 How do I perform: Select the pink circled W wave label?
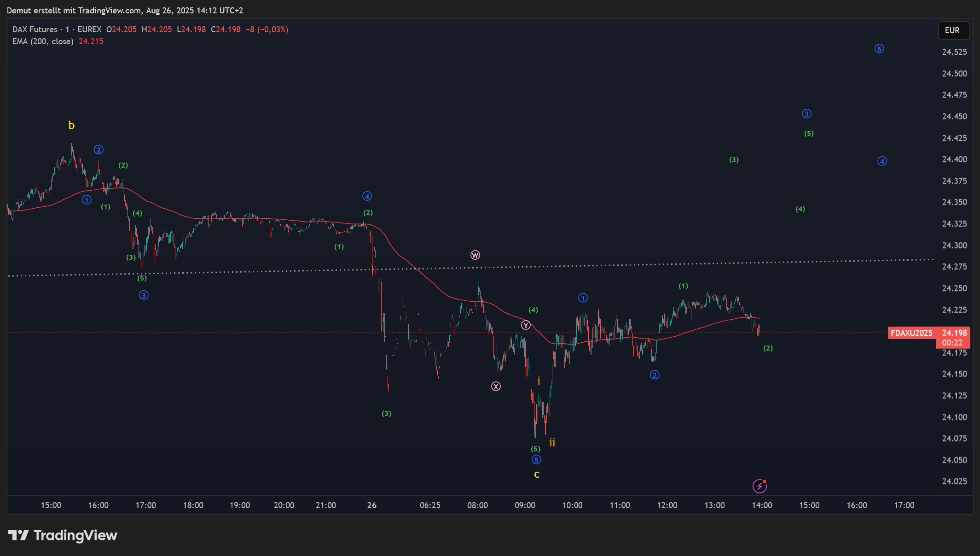[475, 255]
